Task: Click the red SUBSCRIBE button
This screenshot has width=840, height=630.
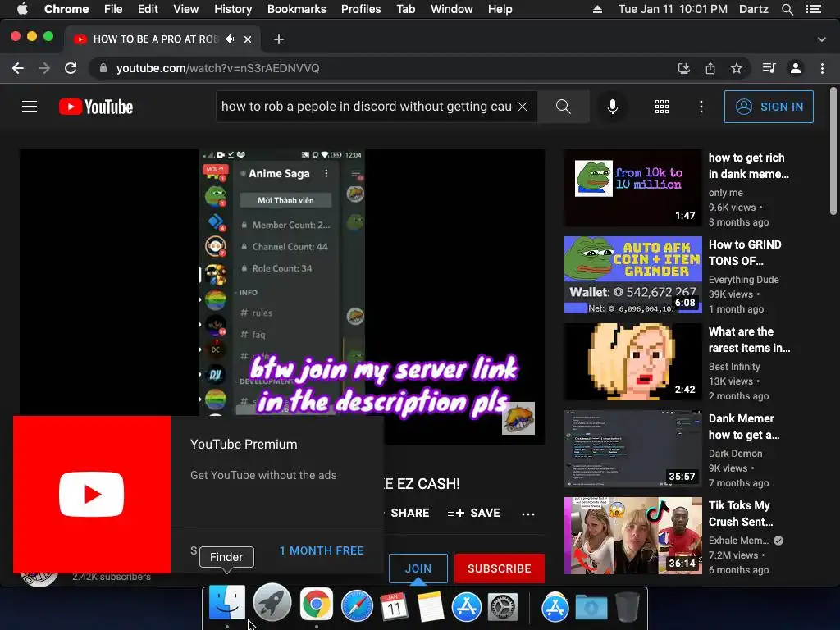Action: [x=500, y=568]
